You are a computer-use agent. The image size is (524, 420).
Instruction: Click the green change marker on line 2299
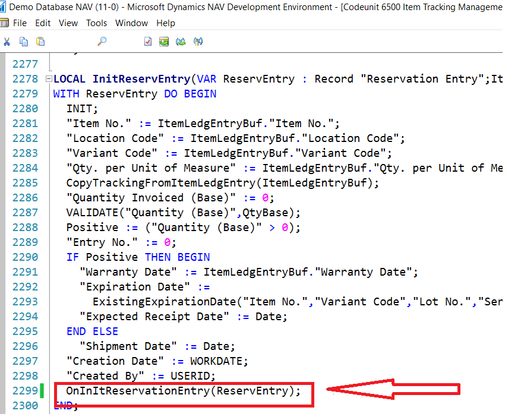point(42,391)
